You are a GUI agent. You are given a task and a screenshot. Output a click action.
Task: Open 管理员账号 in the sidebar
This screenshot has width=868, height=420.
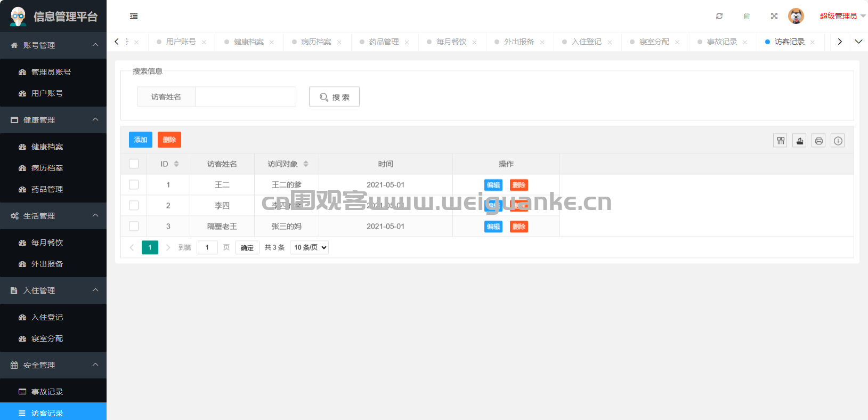53,72
